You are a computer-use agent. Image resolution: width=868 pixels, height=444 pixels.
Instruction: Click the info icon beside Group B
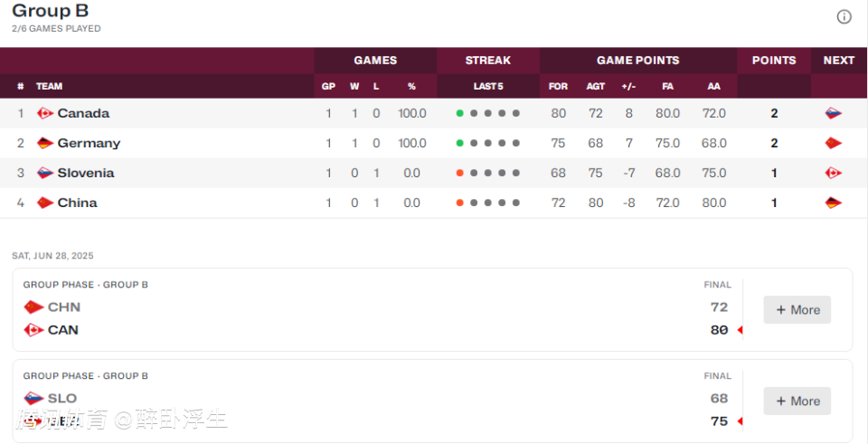pyautogui.click(x=844, y=17)
